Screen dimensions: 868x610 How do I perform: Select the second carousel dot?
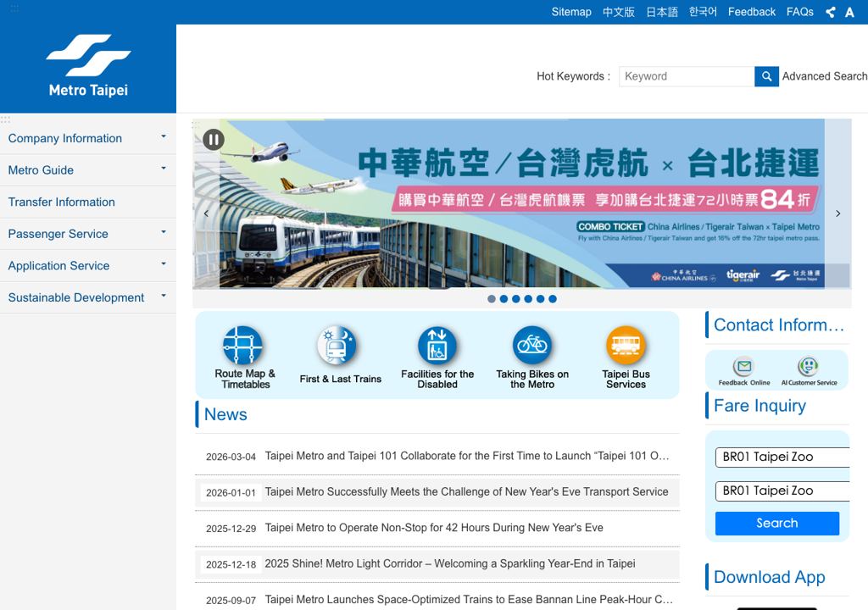coord(504,299)
